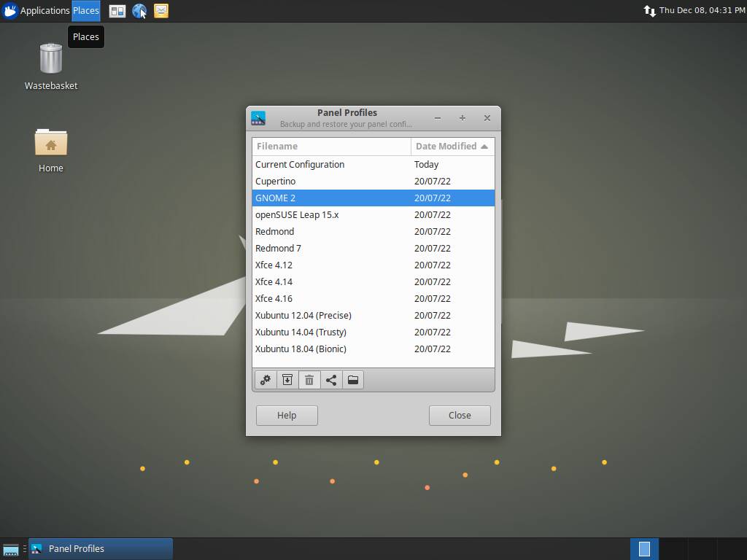Launch the web browser globe icon
This screenshot has width=747, height=560.
[x=139, y=11]
